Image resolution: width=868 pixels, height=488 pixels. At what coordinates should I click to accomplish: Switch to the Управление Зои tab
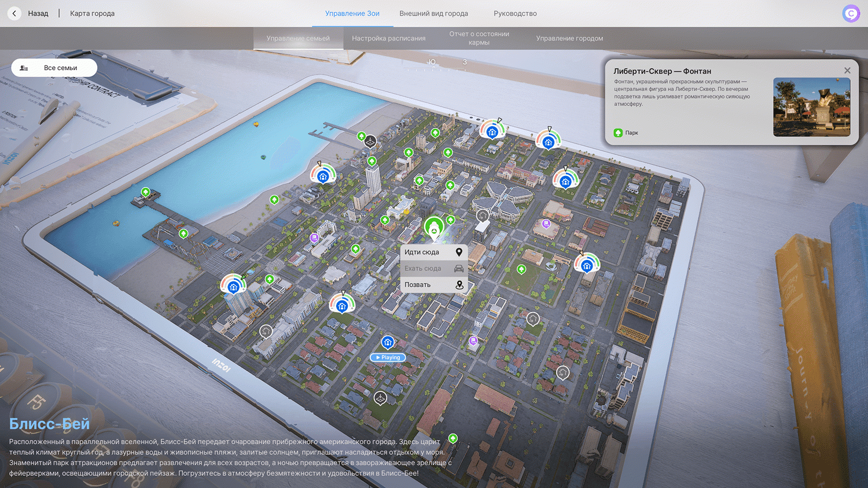coord(352,13)
